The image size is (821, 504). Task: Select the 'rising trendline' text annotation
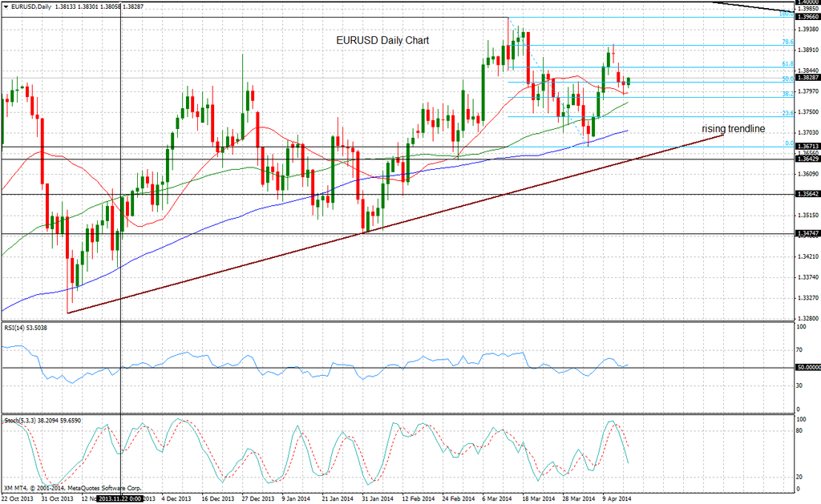coord(733,128)
